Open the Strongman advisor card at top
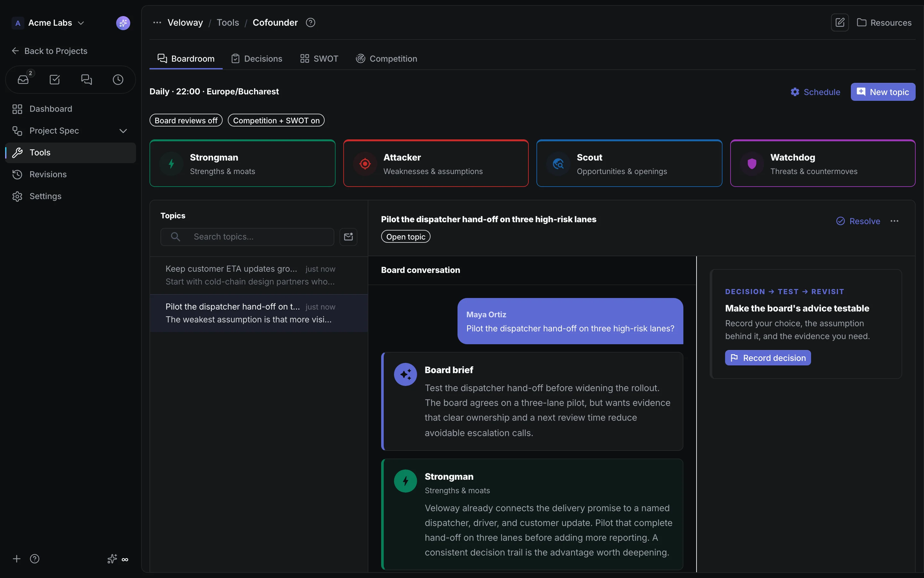This screenshot has width=924, height=578. coord(243,163)
